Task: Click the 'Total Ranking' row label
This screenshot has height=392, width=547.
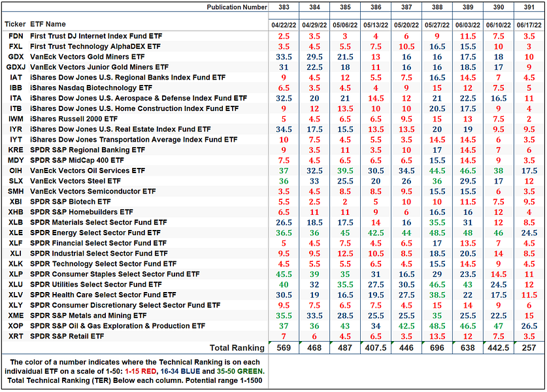Action: coord(237,348)
